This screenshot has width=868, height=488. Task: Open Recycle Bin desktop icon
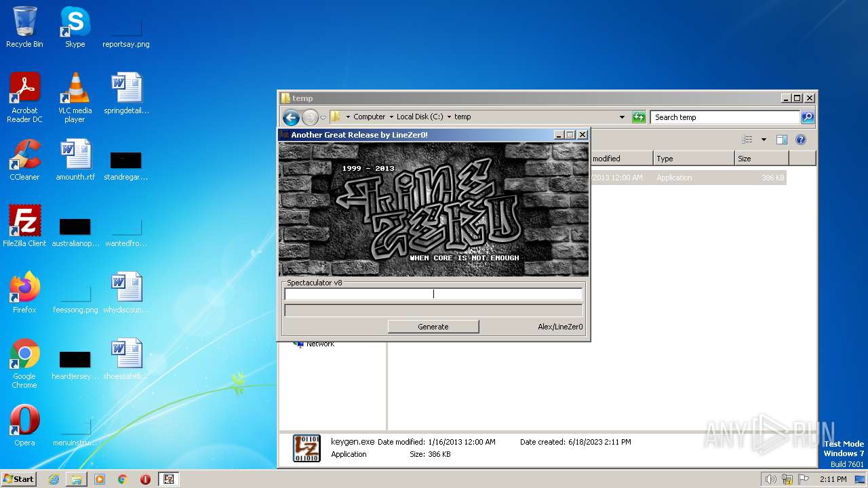point(24,27)
